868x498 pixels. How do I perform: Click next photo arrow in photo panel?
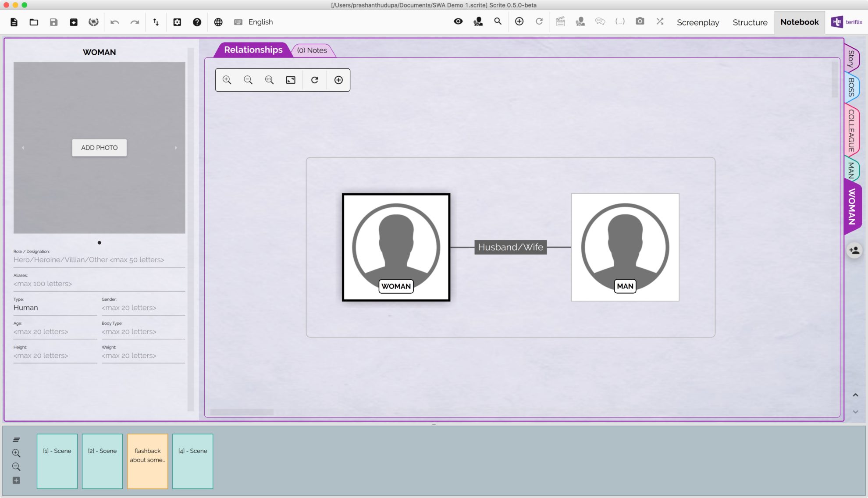click(x=176, y=148)
